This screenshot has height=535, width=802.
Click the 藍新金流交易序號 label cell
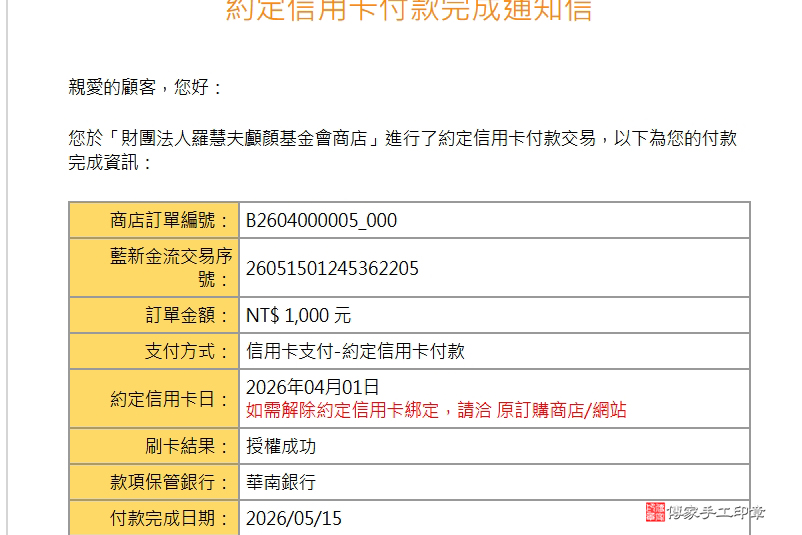(x=154, y=268)
